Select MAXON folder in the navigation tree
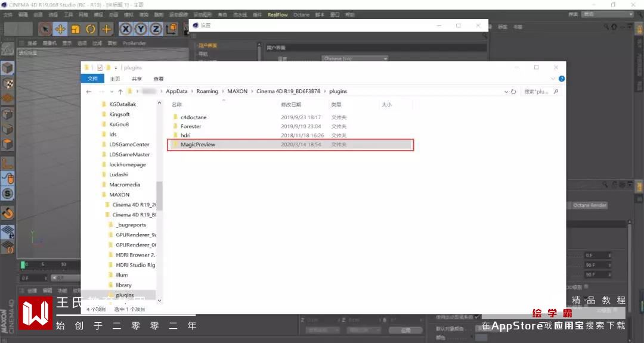Screen dimensions: 644x343 [119, 195]
